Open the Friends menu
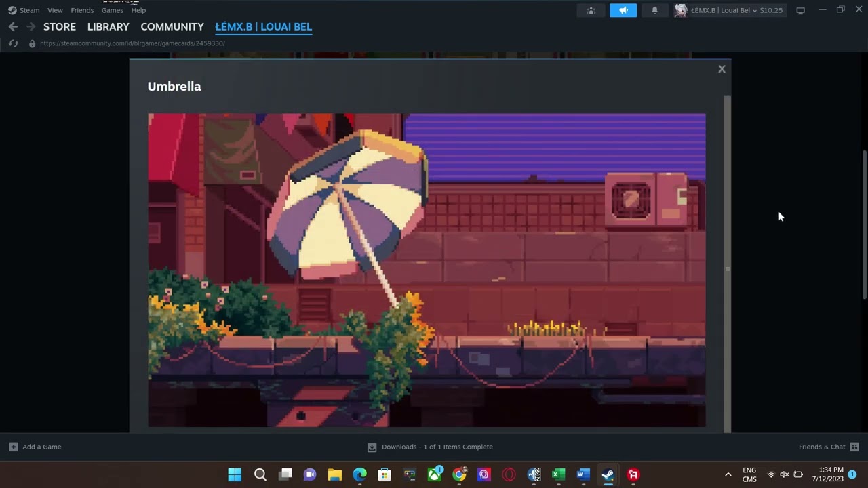 82,10
